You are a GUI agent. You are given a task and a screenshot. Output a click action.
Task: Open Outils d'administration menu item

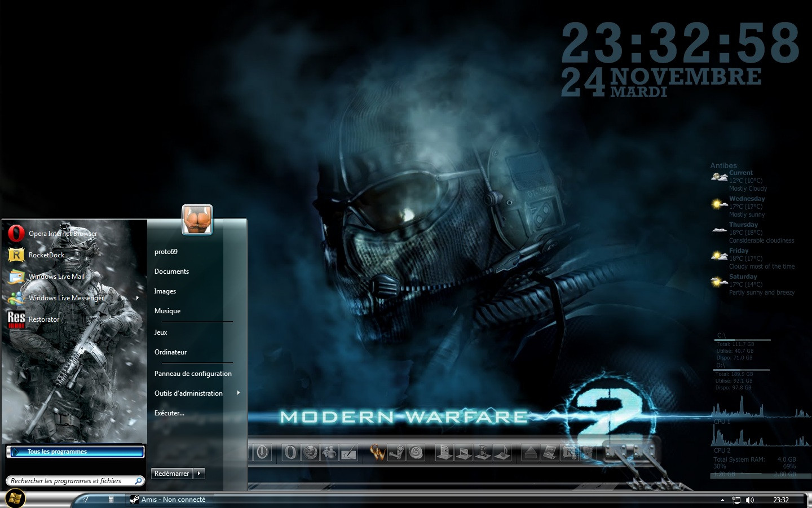point(188,393)
